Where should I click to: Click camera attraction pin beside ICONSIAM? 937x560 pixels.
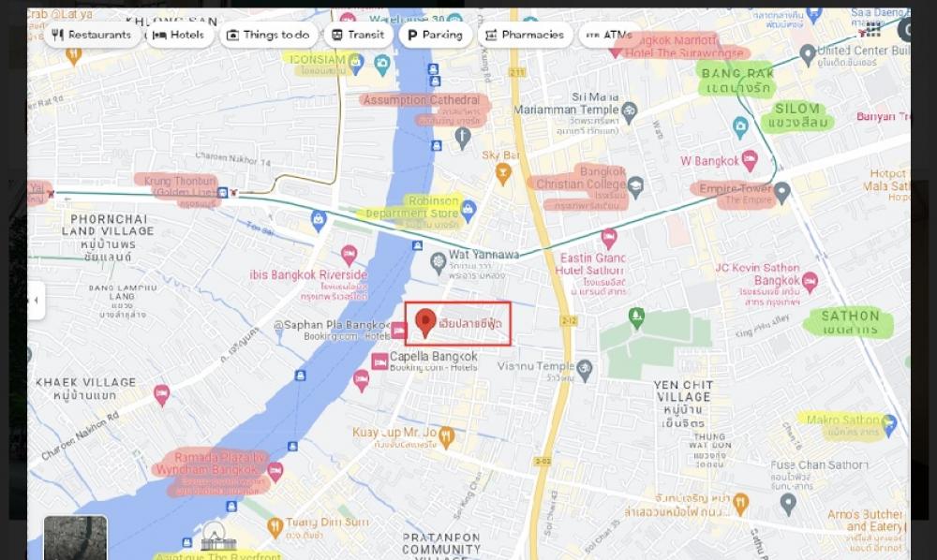click(382, 63)
